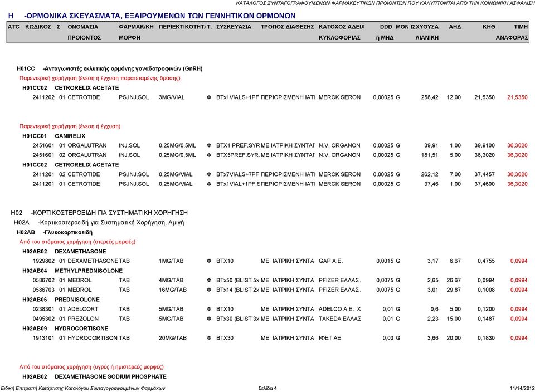The width and height of the screenshot is (535, 392).
Task: Click the 'H02A' subgroup heading line
Action: pos(99,223)
